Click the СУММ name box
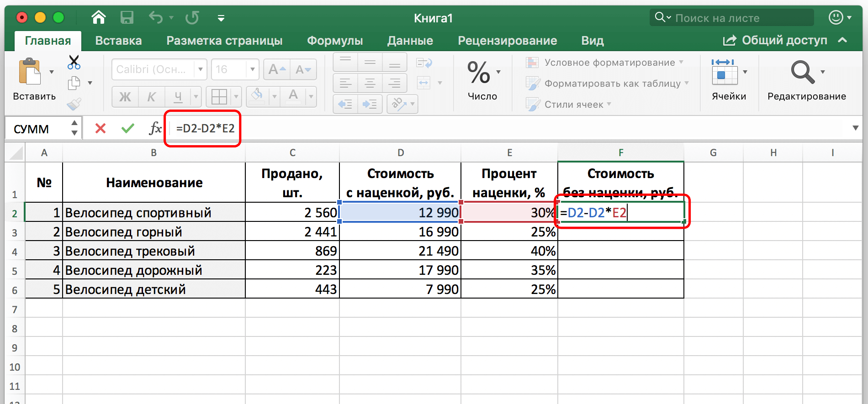The image size is (868, 404). point(38,129)
